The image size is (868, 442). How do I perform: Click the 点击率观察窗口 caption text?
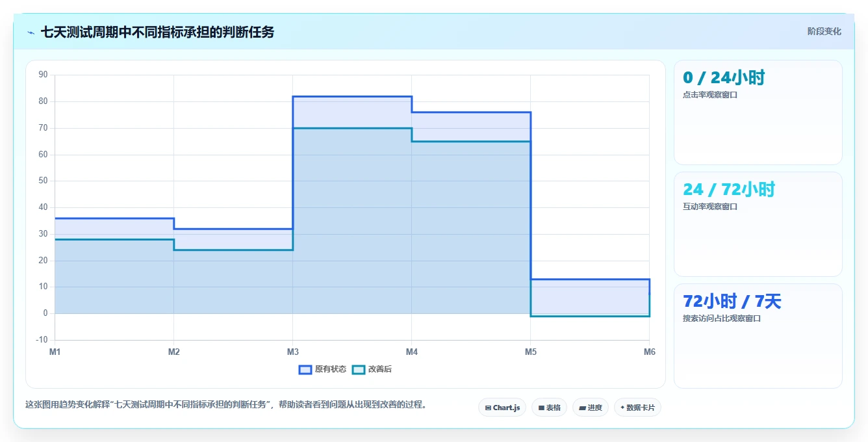tap(710, 94)
